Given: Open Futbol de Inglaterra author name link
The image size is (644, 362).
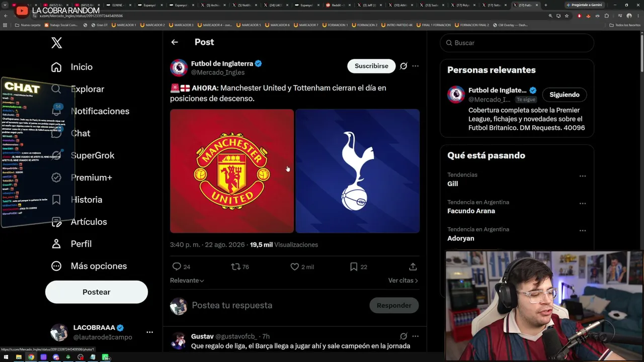Looking at the screenshot, I should (x=222, y=64).
